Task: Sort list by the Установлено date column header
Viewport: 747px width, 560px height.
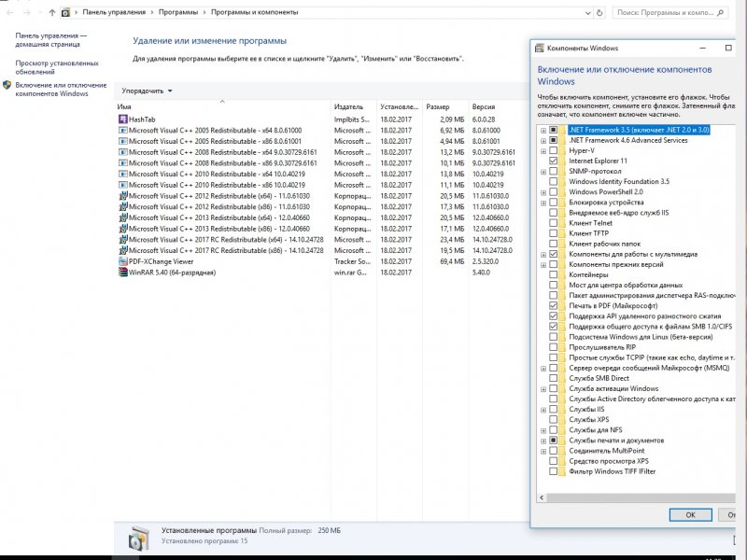Action: coord(400,106)
